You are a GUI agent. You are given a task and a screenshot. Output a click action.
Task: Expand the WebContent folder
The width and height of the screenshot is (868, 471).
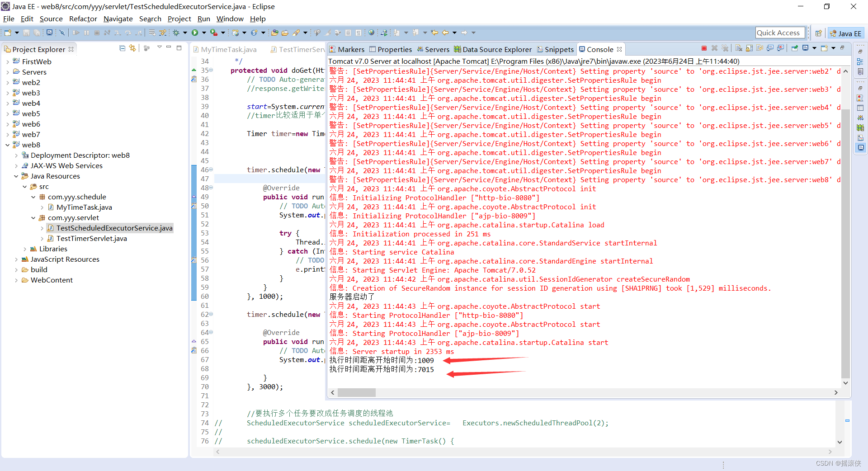pos(16,280)
